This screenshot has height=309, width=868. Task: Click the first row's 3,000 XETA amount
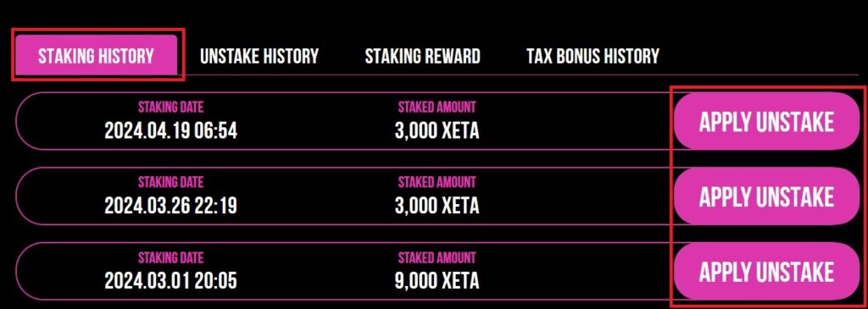pyautogui.click(x=437, y=131)
